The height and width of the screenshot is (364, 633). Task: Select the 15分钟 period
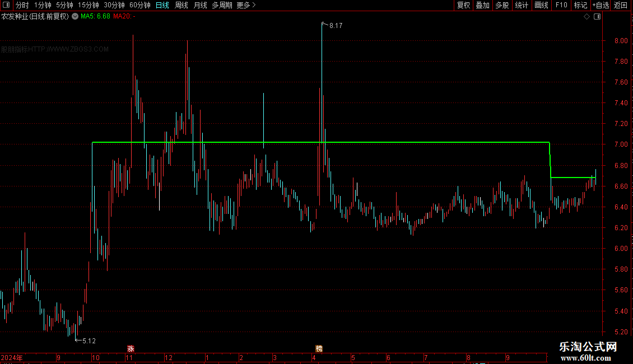(x=89, y=5)
